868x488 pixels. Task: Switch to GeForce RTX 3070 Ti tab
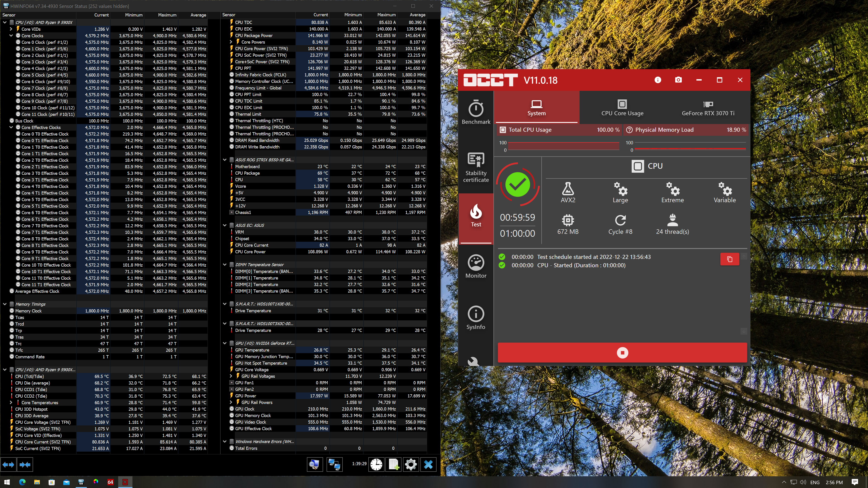[x=708, y=108]
